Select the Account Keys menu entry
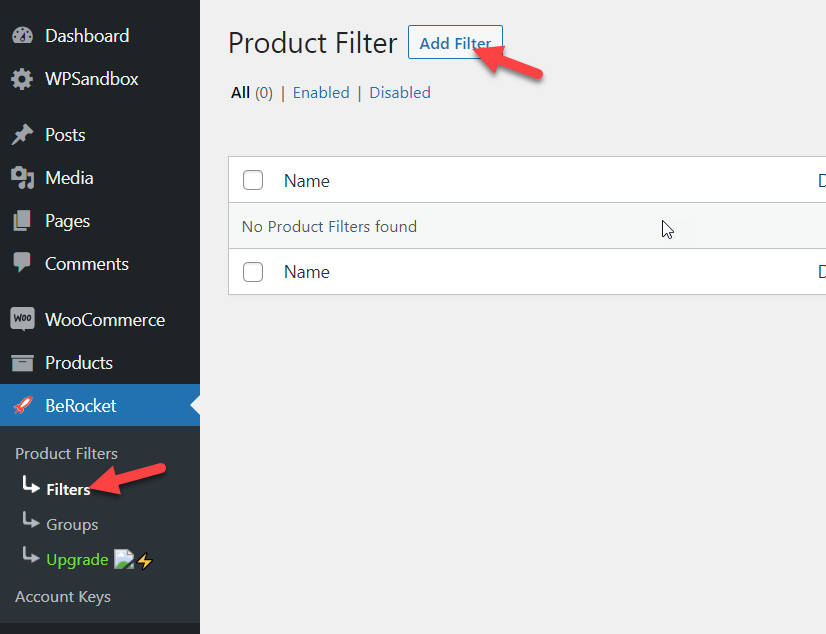This screenshot has height=634, width=826. 63,597
